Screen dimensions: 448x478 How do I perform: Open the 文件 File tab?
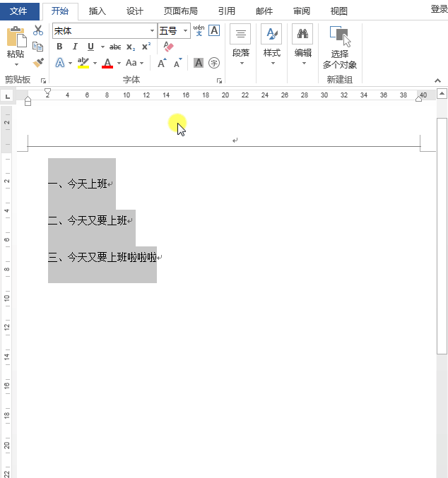point(20,11)
